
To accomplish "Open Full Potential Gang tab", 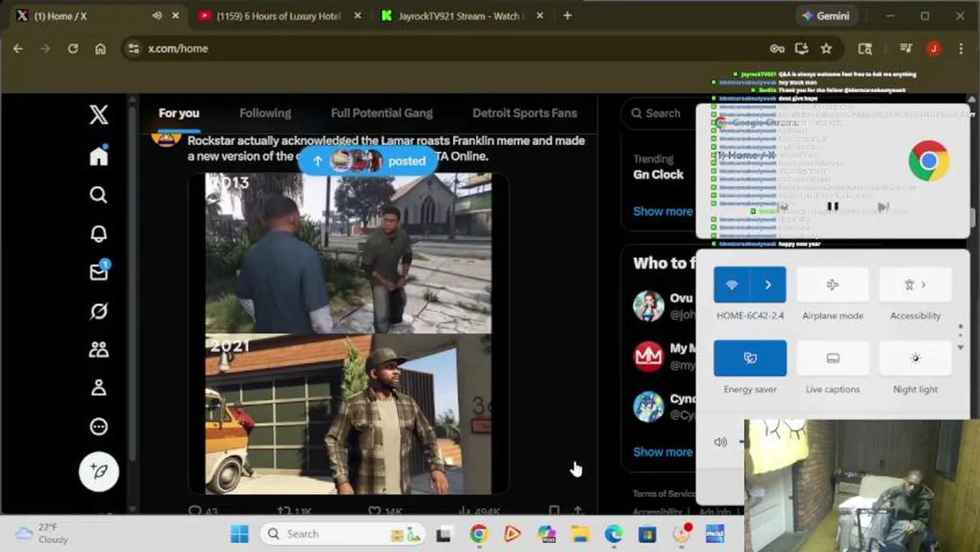I will (x=382, y=113).
